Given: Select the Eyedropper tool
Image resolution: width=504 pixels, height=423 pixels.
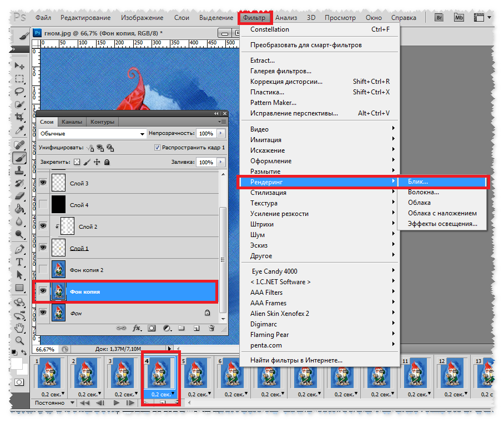Looking at the screenshot, I should (19, 130).
